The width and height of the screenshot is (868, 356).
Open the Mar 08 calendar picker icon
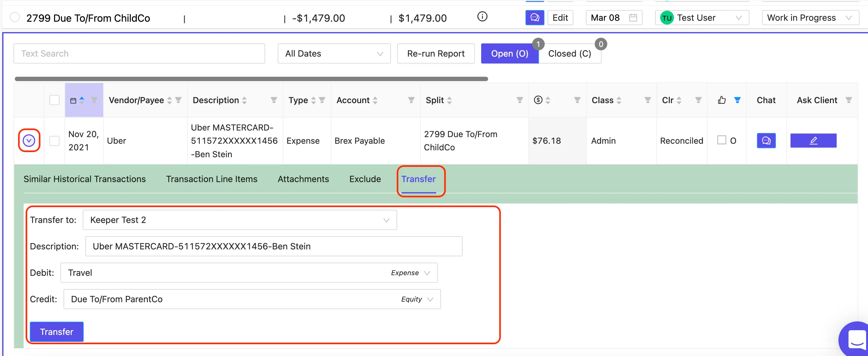pos(633,18)
